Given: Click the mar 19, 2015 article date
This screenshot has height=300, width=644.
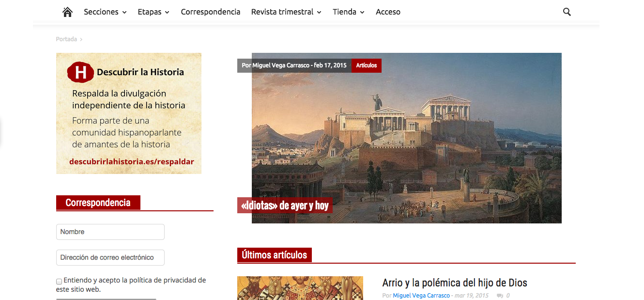Looking at the screenshot, I should point(471,296).
